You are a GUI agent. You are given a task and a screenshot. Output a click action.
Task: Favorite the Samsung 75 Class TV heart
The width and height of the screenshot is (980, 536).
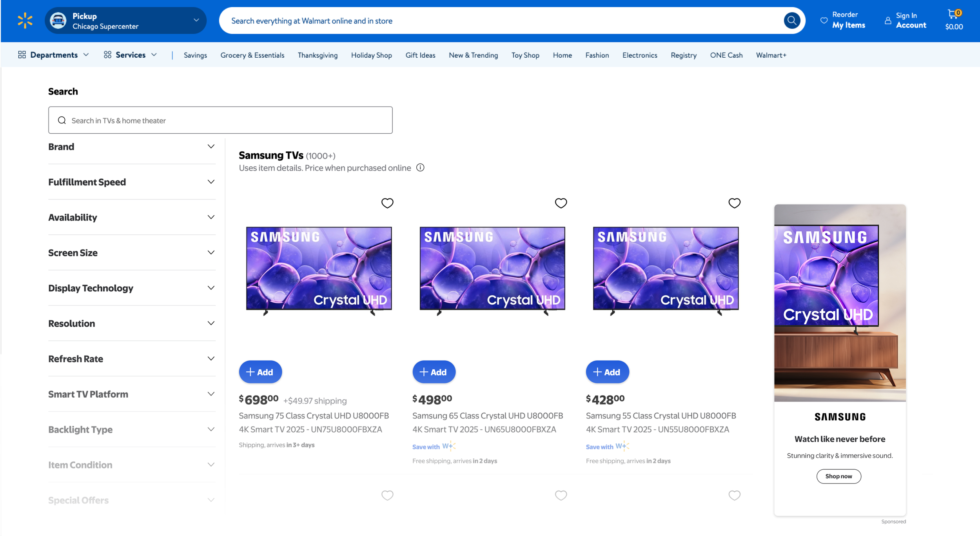(x=387, y=203)
